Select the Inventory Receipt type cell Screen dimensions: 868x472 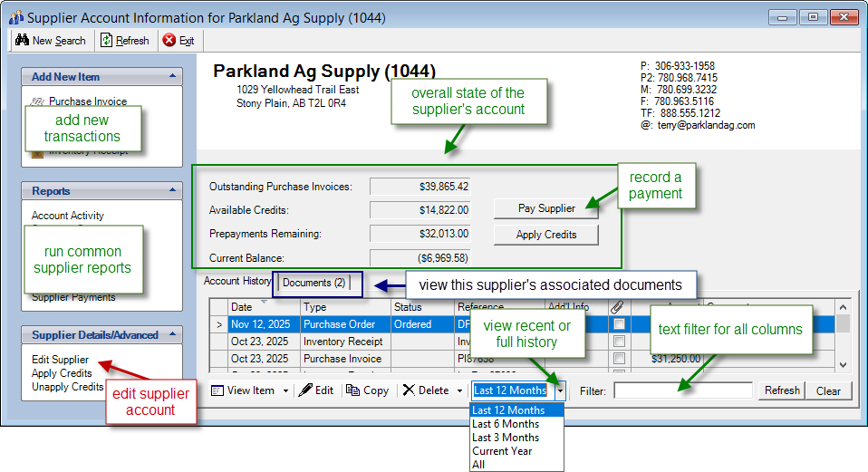pos(345,342)
